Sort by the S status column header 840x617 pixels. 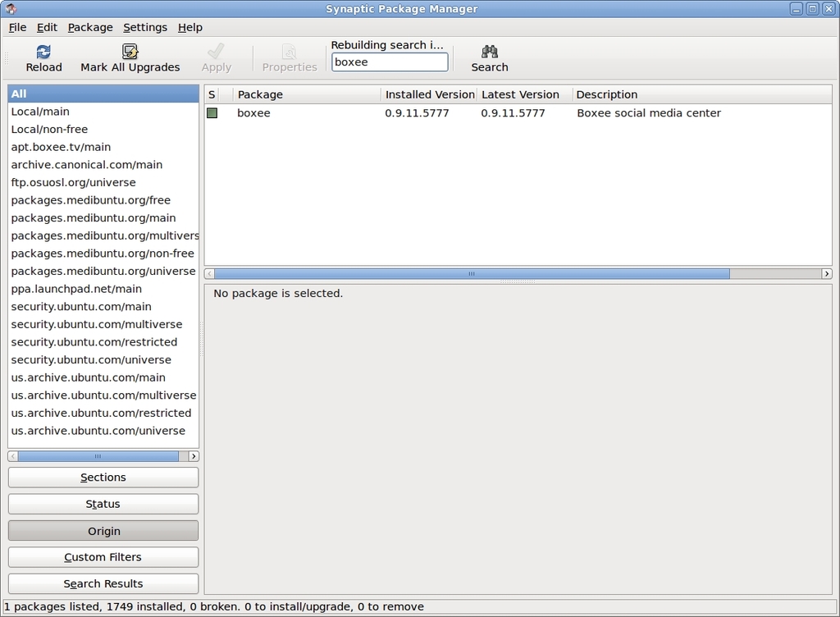(212, 95)
